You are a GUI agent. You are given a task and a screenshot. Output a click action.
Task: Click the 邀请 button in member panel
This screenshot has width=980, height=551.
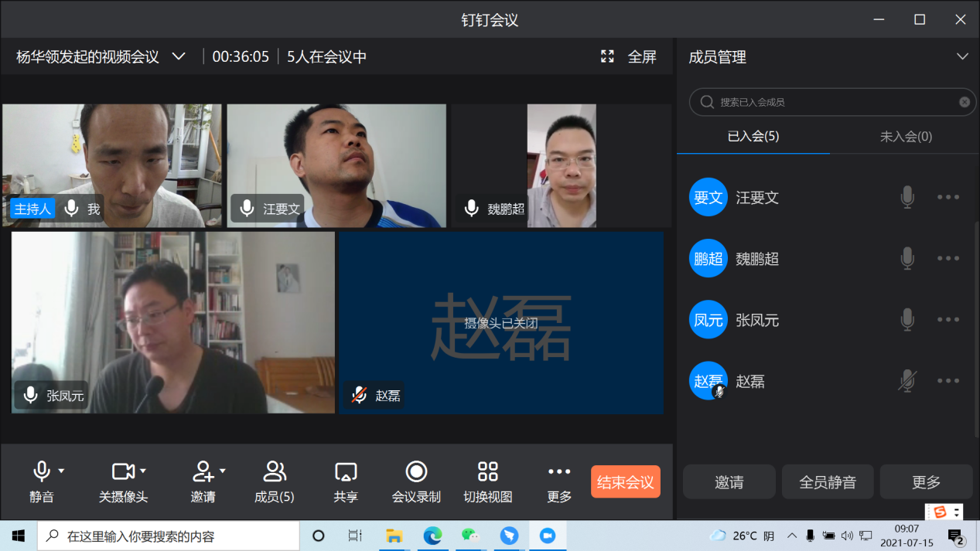(x=729, y=481)
